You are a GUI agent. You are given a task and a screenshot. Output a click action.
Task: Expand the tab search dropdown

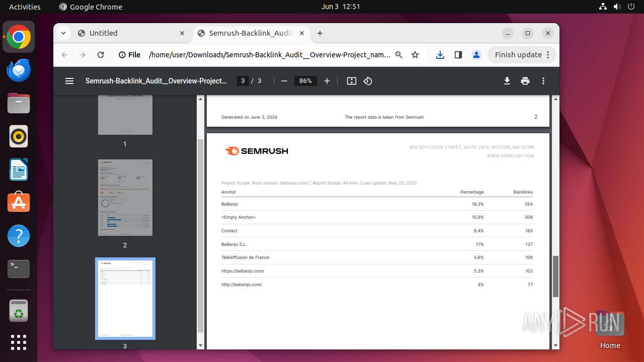[63, 33]
